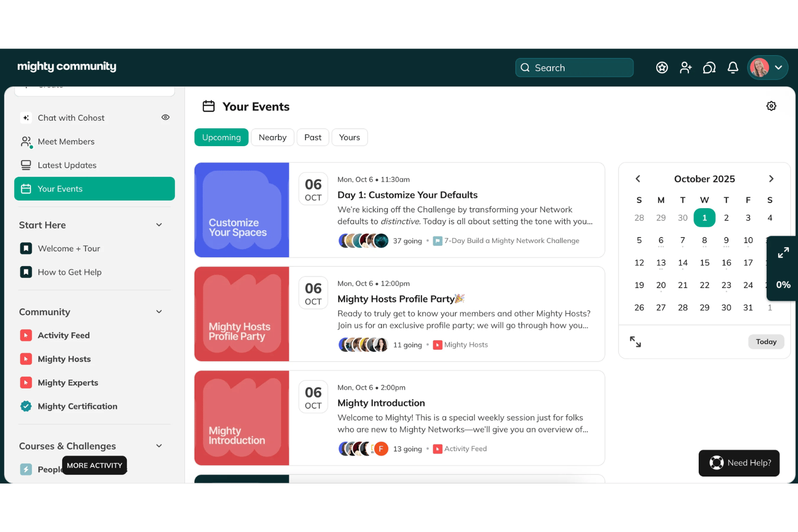Open Customize Your Spaces event thumbnail
This screenshot has width=798, height=532.
click(242, 210)
